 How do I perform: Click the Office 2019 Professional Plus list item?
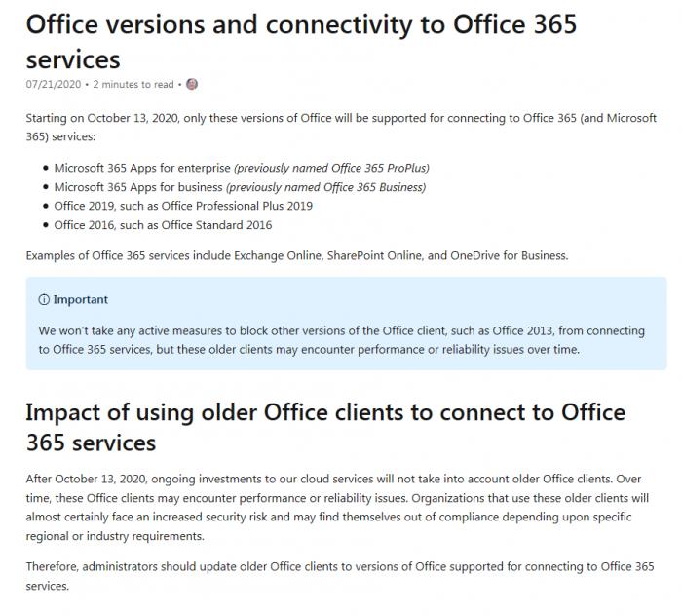point(183,206)
